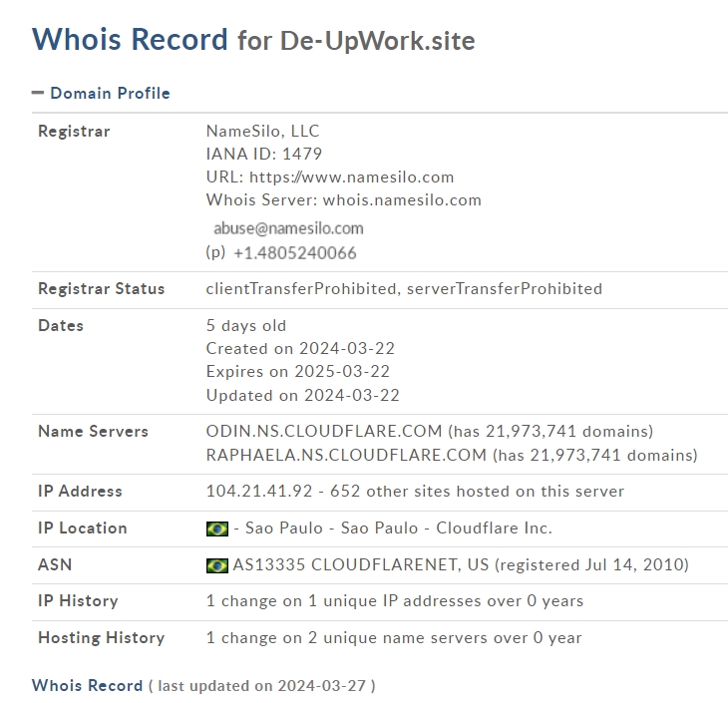Click the 5 days old text
The width and height of the screenshot is (728, 703).
click(246, 325)
